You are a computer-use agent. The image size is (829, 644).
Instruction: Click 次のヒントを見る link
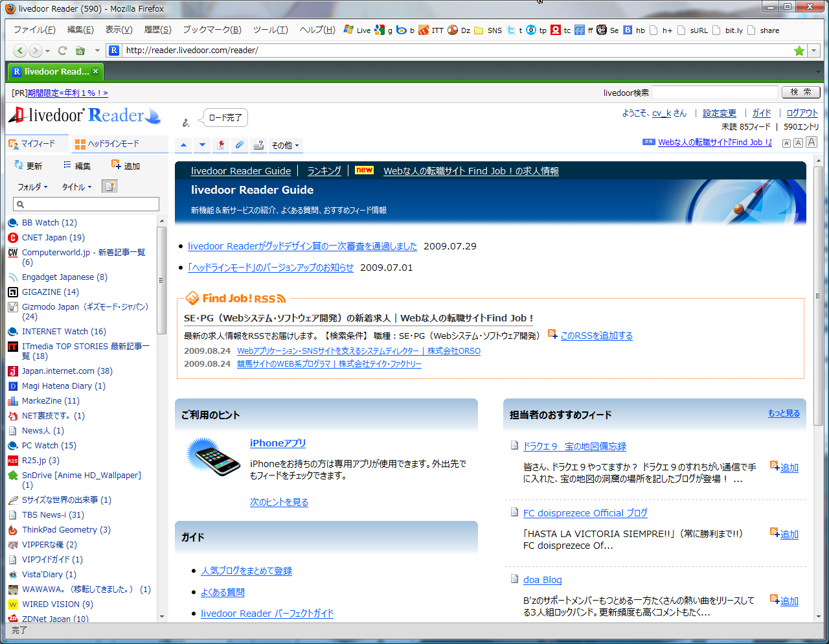(x=279, y=502)
